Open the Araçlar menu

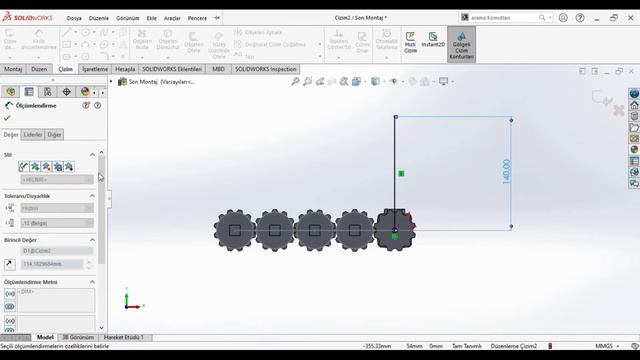tap(172, 18)
